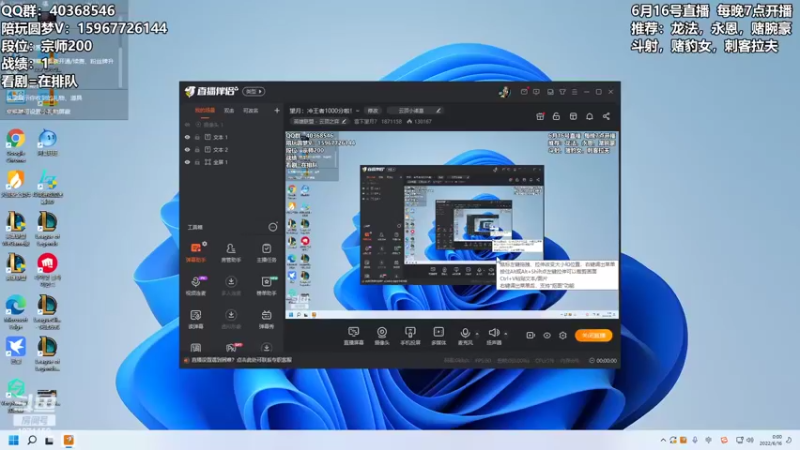Click the live preview canvas
Viewport: 800px width, 450px height.
(452, 225)
